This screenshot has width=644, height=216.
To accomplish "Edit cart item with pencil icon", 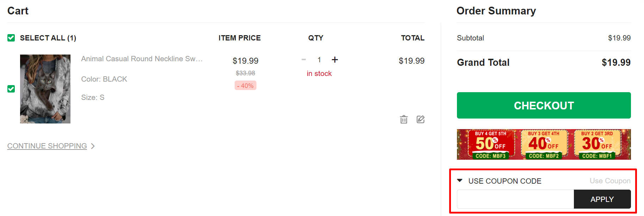I will pyautogui.click(x=421, y=120).
